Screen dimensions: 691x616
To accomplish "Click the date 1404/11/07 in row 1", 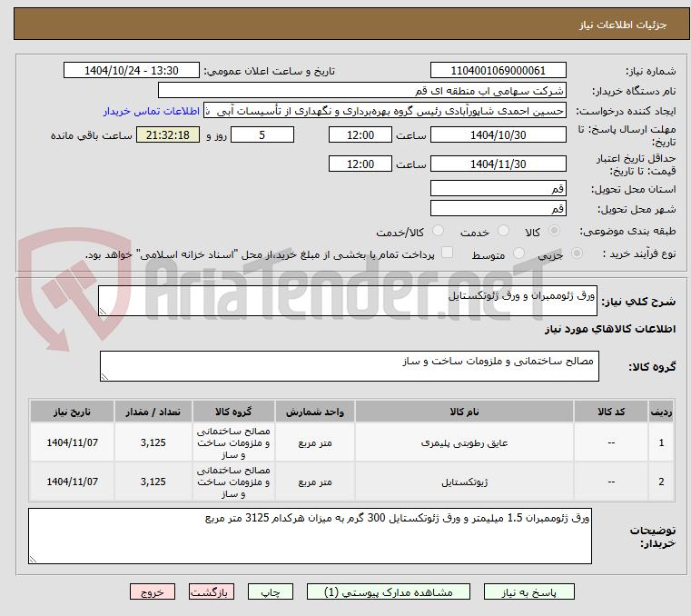I will [73, 442].
